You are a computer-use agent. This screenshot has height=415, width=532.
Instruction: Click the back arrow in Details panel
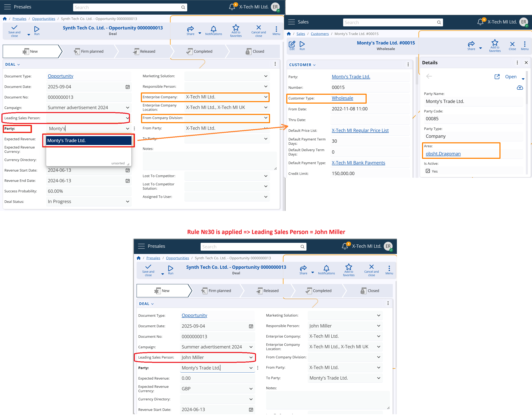pos(429,76)
